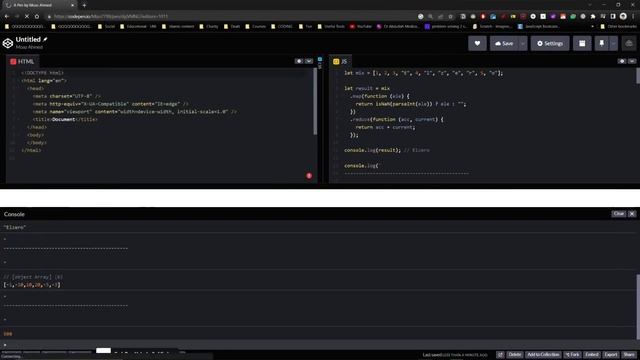
Task: Open the Charity bookmark folder
Action: pyautogui.click(x=209, y=26)
